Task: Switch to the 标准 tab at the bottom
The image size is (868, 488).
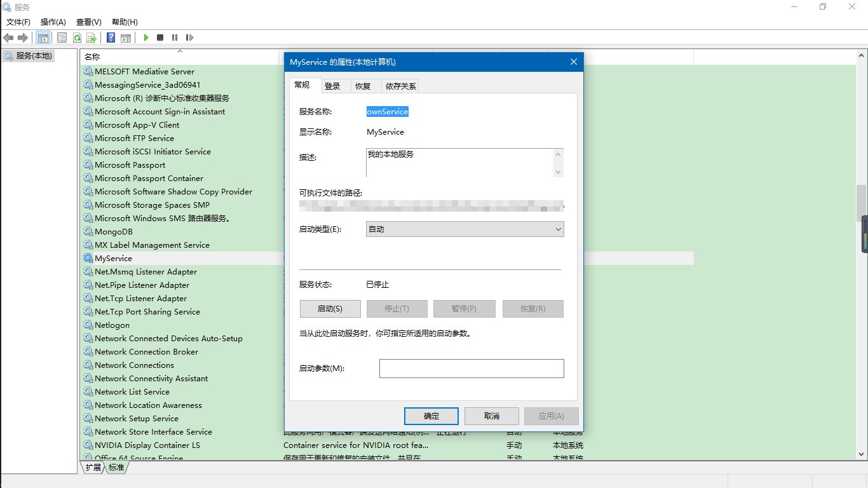Action: 116,467
